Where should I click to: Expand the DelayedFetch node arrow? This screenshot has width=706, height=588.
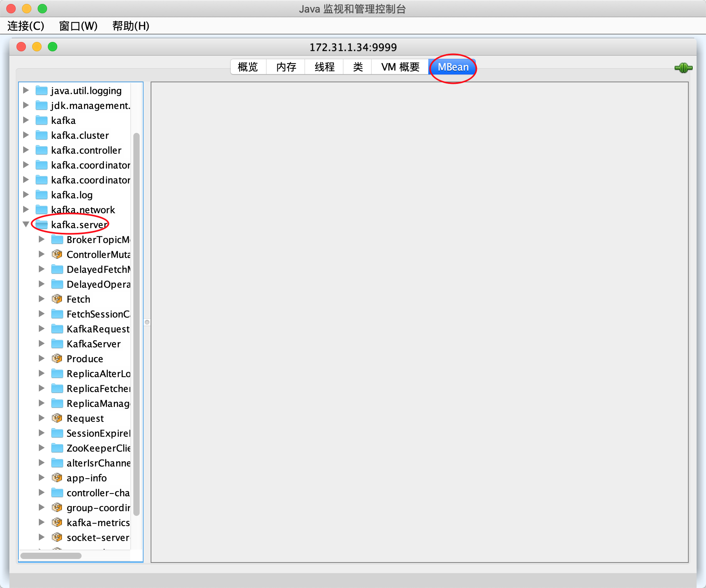(42, 269)
